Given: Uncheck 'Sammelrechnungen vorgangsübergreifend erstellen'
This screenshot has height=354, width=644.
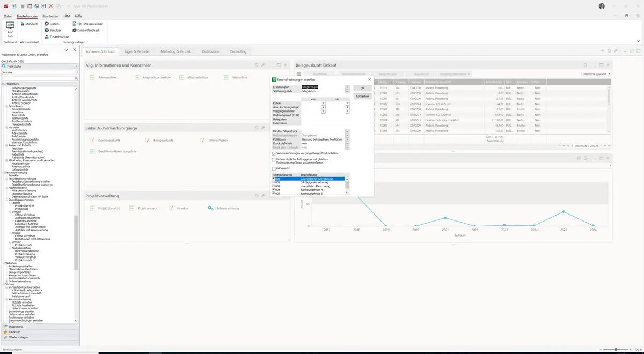Looking at the screenshot, I should (x=274, y=153).
